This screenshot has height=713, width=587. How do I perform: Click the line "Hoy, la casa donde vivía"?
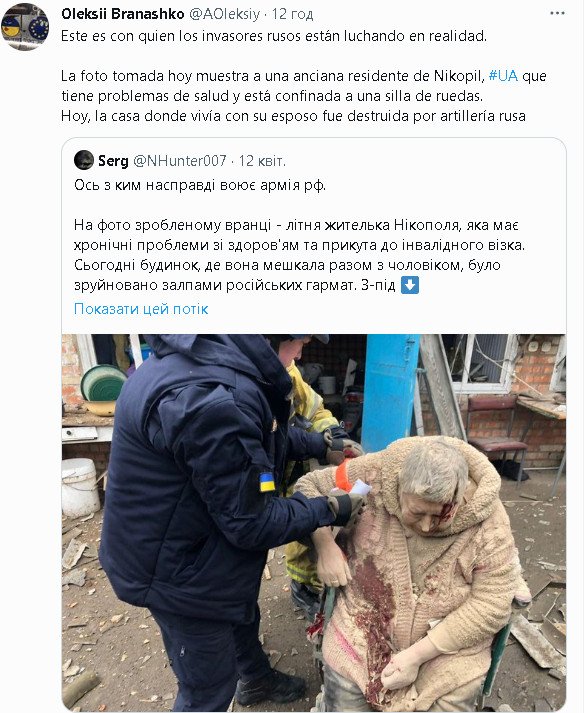click(x=293, y=116)
